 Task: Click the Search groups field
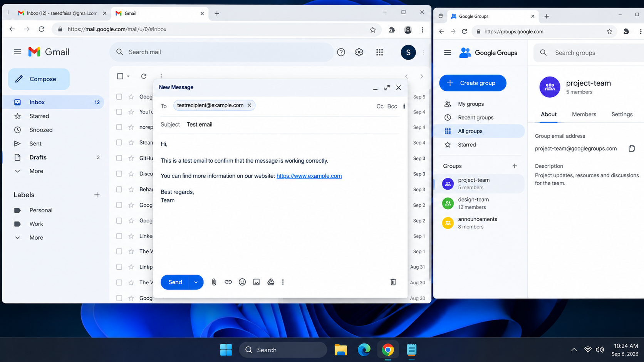(589, 53)
